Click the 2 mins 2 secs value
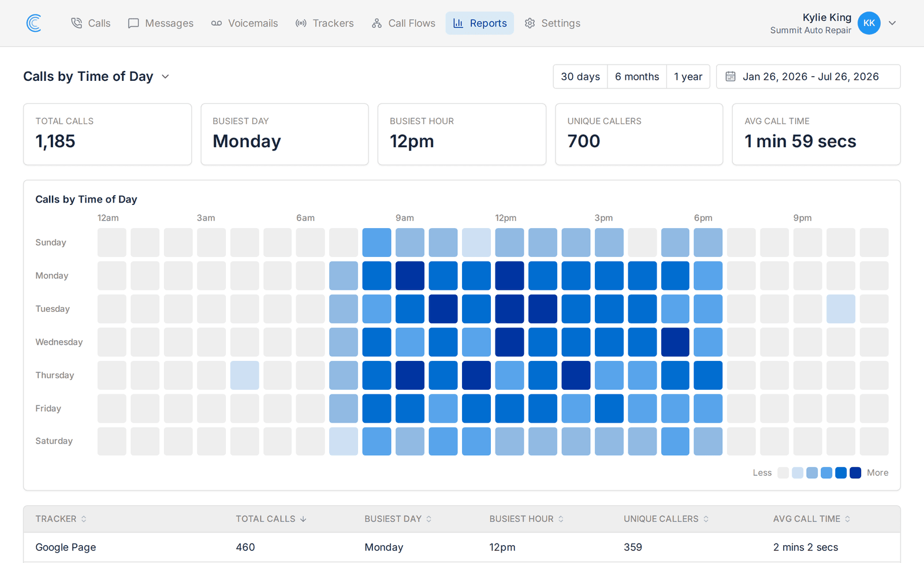Image resolution: width=924 pixels, height=563 pixels. pos(806,547)
